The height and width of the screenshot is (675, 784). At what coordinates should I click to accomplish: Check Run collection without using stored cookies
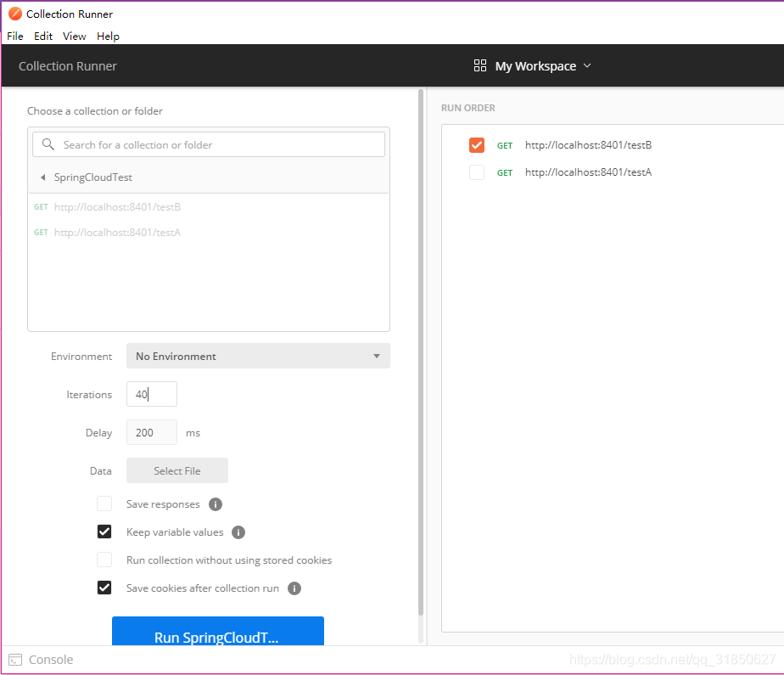[104, 560]
